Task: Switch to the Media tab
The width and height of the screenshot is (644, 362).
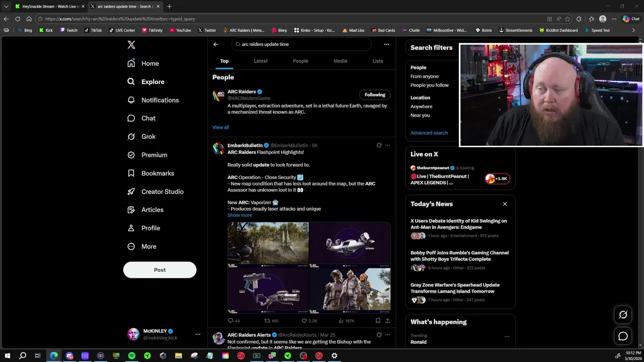Action: point(340,61)
